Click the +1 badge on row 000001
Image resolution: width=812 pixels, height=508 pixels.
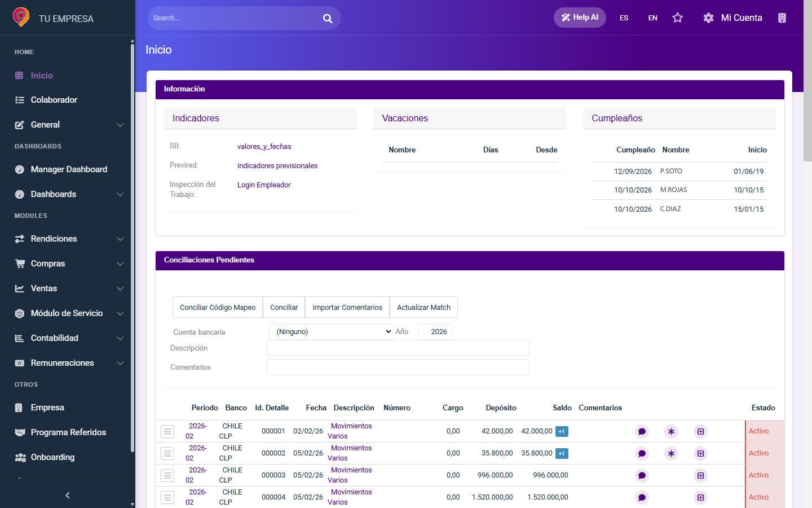click(x=562, y=431)
